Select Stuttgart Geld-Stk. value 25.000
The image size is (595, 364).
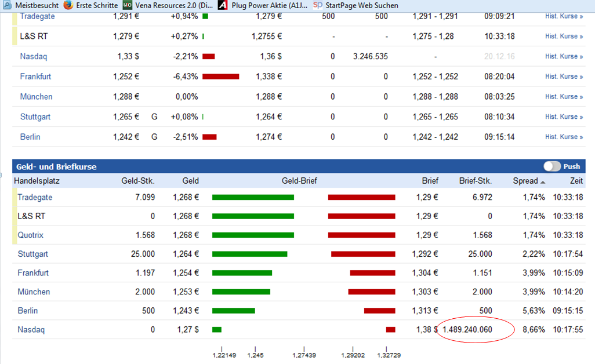(x=143, y=254)
